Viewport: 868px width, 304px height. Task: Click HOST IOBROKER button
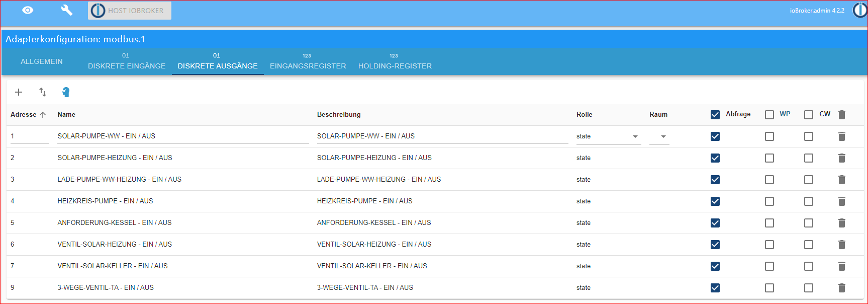(x=130, y=11)
